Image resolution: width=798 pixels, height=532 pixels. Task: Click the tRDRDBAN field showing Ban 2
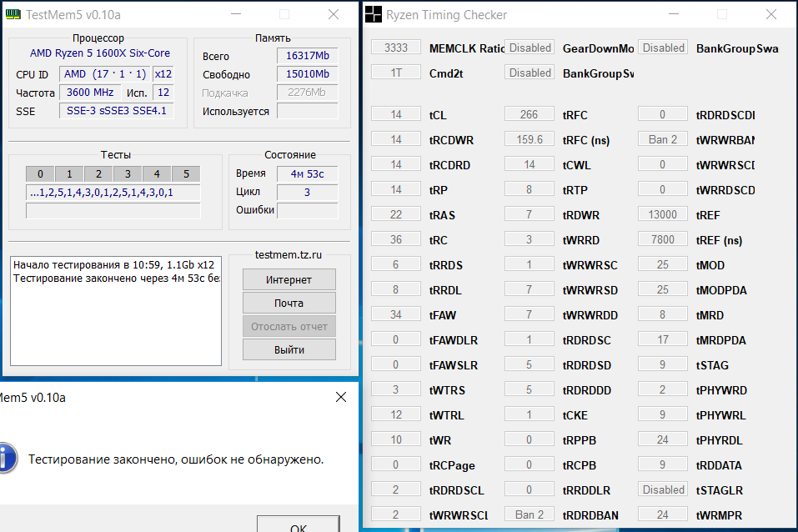[529, 514]
